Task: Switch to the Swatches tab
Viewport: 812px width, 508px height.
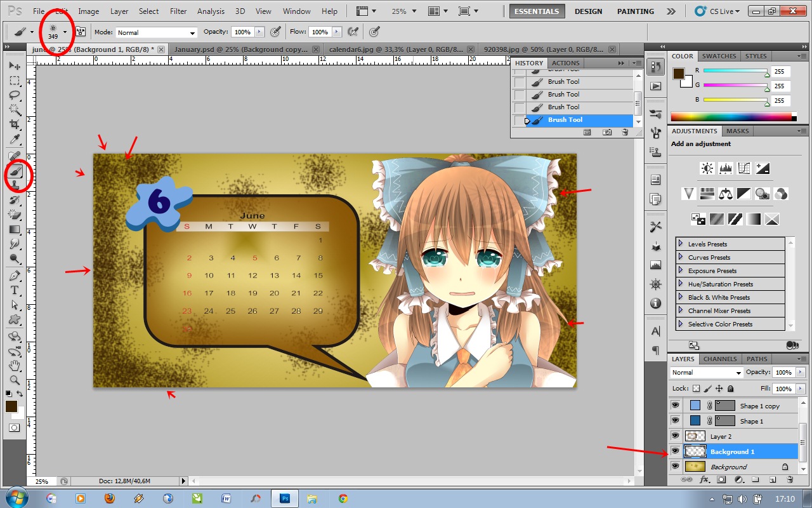Action: pyautogui.click(x=719, y=56)
